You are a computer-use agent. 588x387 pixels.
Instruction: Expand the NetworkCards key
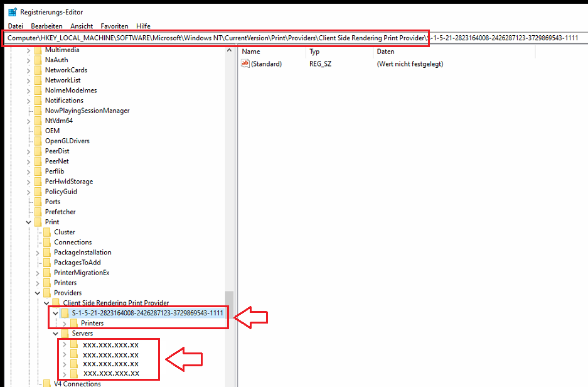click(x=28, y=70)
